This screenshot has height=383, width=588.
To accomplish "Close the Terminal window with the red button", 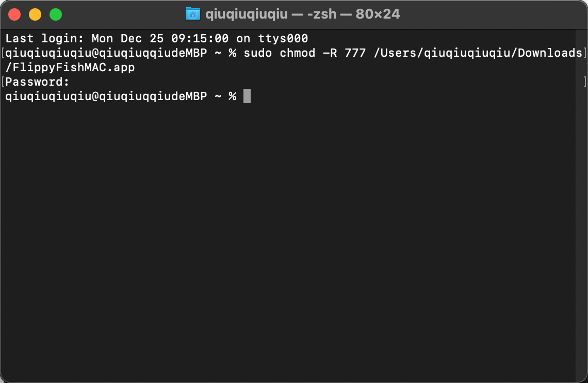I will (14, 14).
